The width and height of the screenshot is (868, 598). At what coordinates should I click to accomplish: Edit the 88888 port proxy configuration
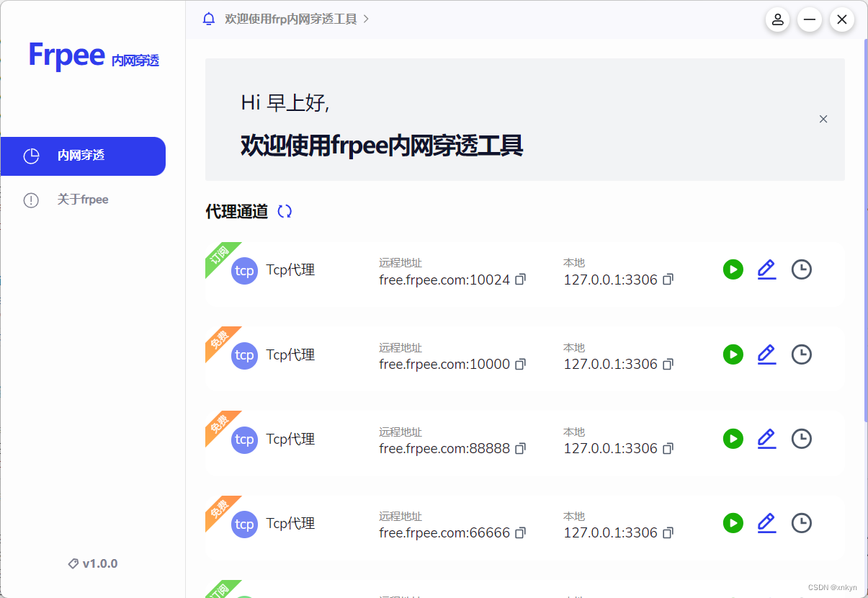[766, 438]
